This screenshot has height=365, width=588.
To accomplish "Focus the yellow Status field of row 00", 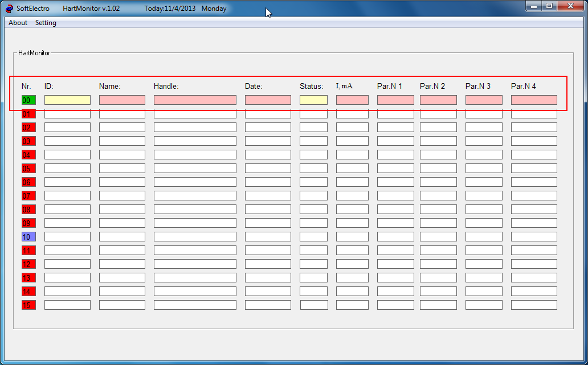I will [313, 100].
